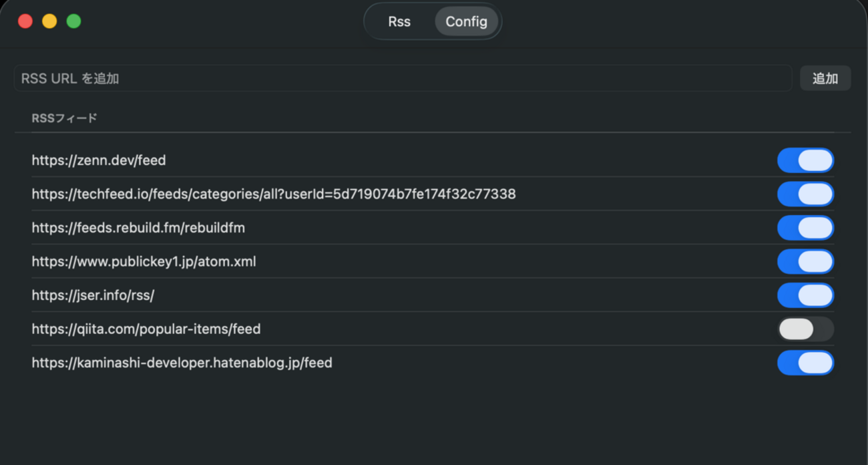The height and width of the screenshot is (465, 868).
Task: Toggle the feeds.rebuild.fm feed off
Action: [805, 228]
